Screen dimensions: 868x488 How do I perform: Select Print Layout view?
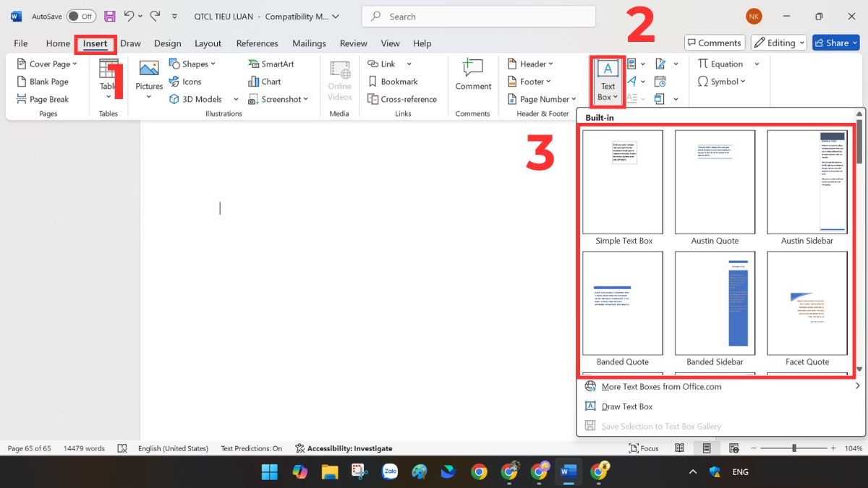(707, 448)
